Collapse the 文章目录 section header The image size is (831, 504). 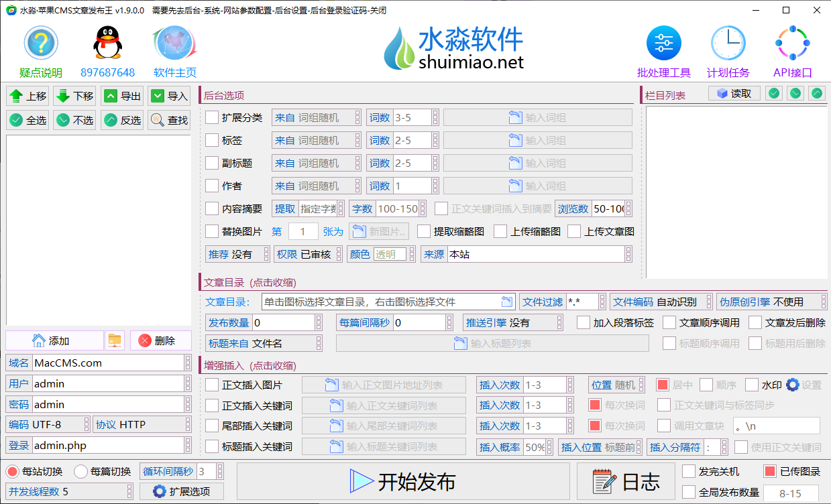click(x=250, y=283)
